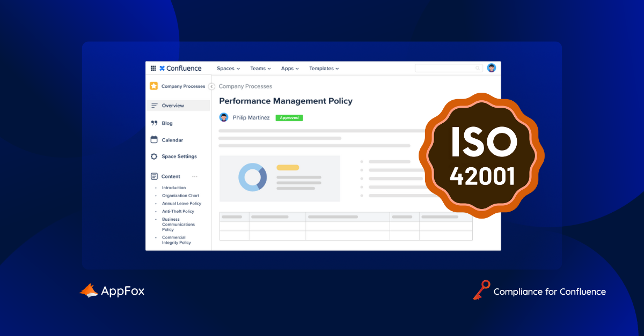
Task: Click the Calendar icon in sidebar
Action: coord(154,140)
